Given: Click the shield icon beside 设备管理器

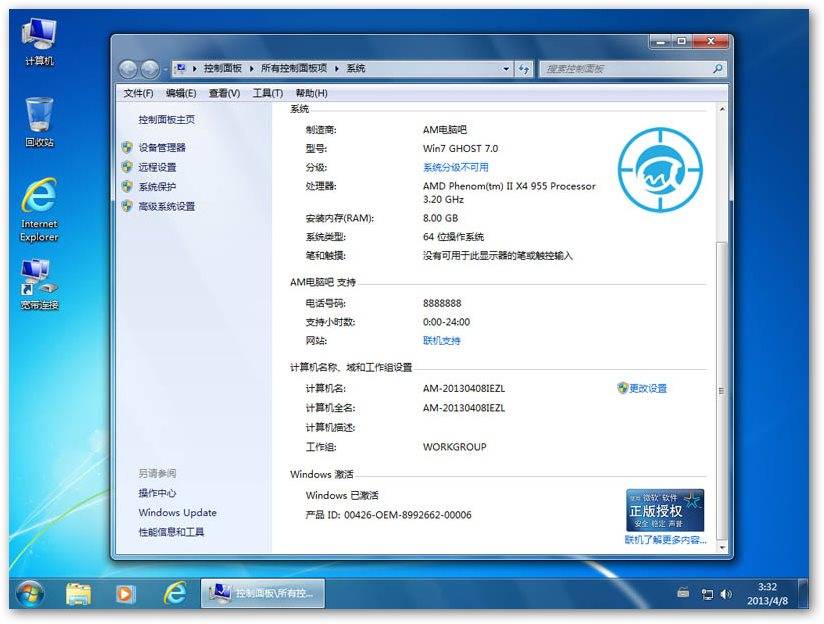Looking at the screenshot, I should pos(127,147).
